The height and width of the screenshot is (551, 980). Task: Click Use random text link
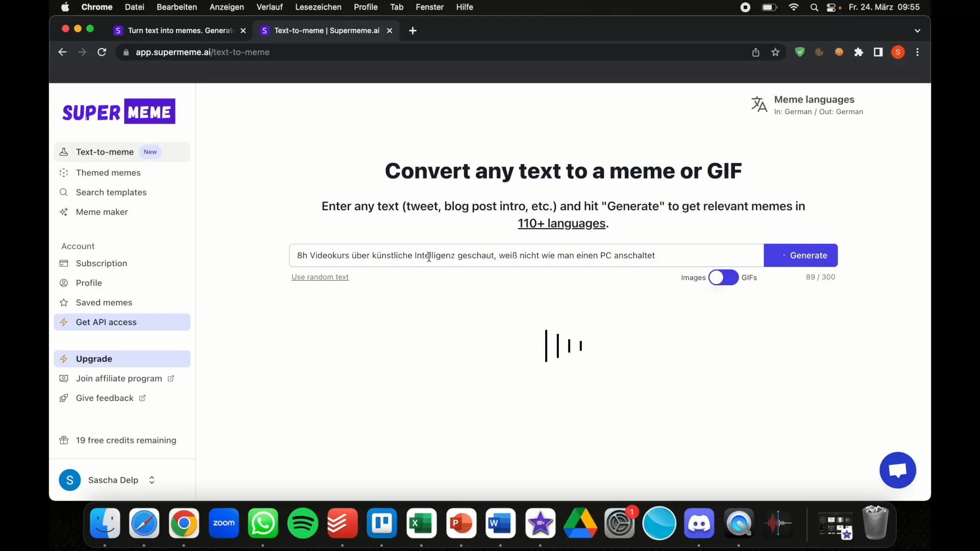pos(320,277)
